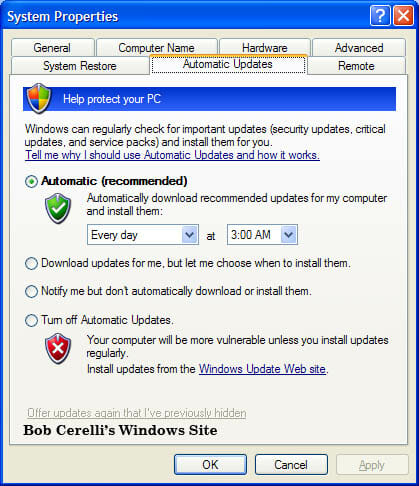The height and width of the screenshot is (486, 419).
Task: Click the Cancel button
Action: pyautogui.click(x=291, y=464)
